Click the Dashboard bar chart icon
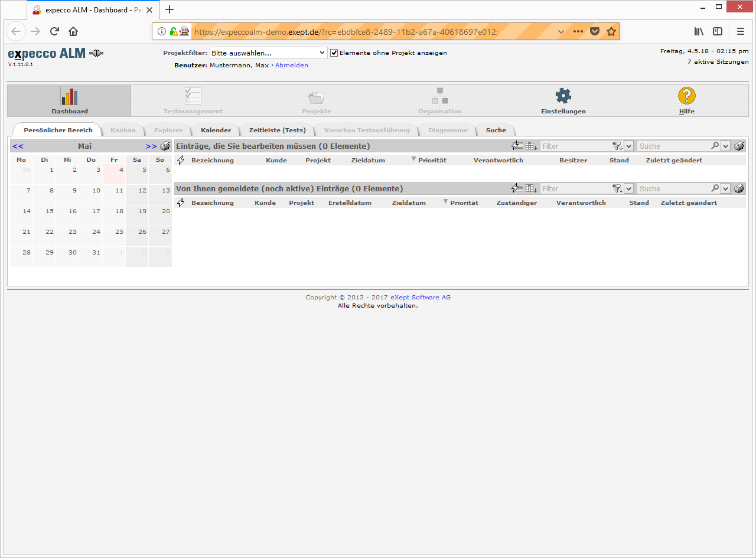 pos(69,96)
